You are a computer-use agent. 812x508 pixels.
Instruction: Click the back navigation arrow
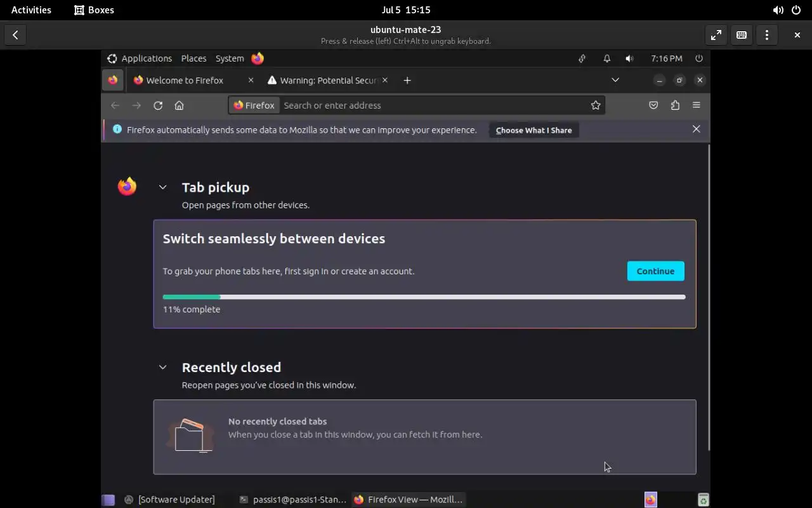(115, 105)
